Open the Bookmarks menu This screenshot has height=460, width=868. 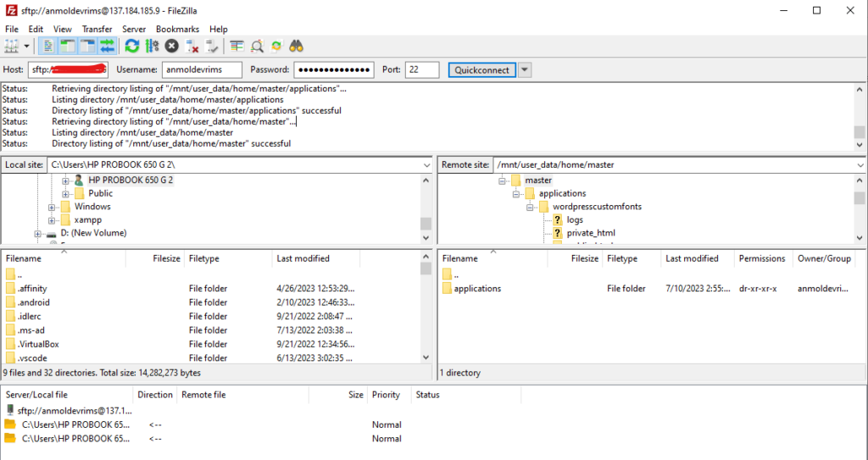click(x=177, y=29)
